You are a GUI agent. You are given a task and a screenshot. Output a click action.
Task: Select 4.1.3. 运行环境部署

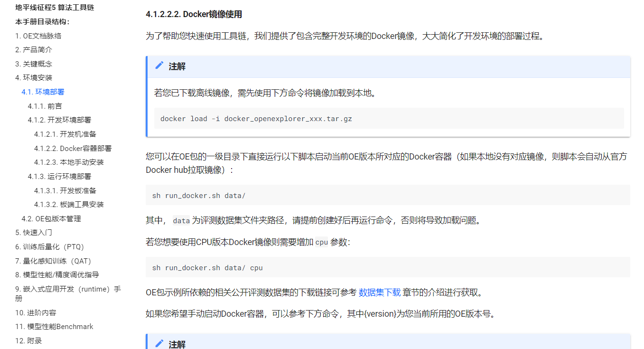[x=59, y=176]
